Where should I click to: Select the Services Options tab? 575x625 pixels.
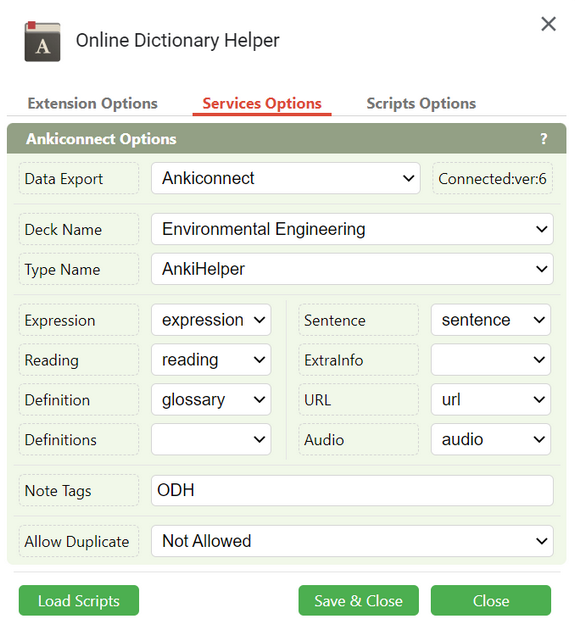point(262,104)
